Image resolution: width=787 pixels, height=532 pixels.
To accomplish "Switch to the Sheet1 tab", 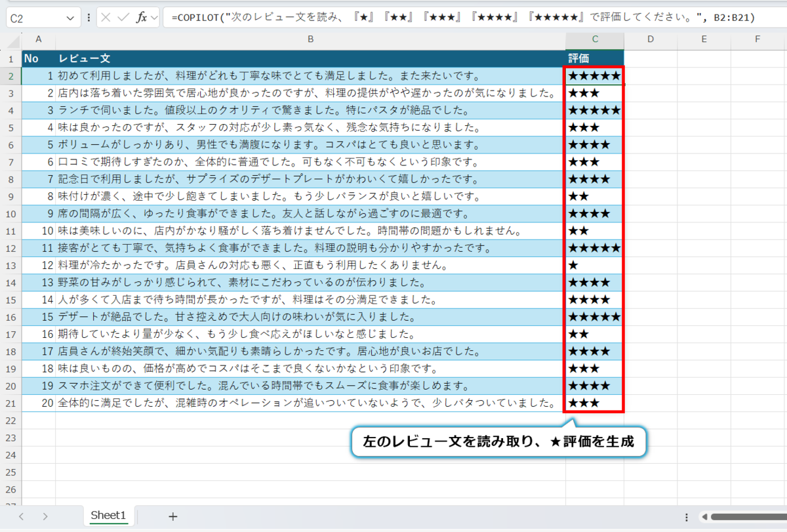I will [108, 516].
